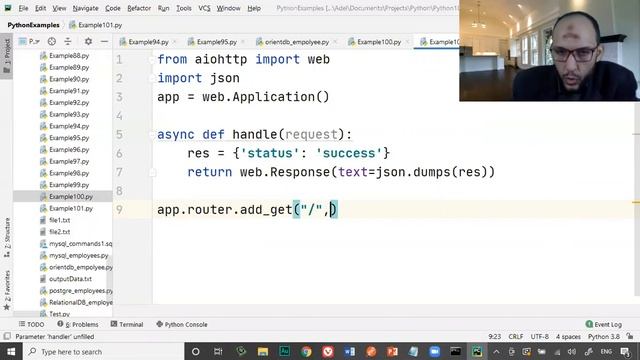This screenshot has width=640, height=360.
Task: Close the orientdb_empolyee.py tab
Action: (x=336, y=42)
